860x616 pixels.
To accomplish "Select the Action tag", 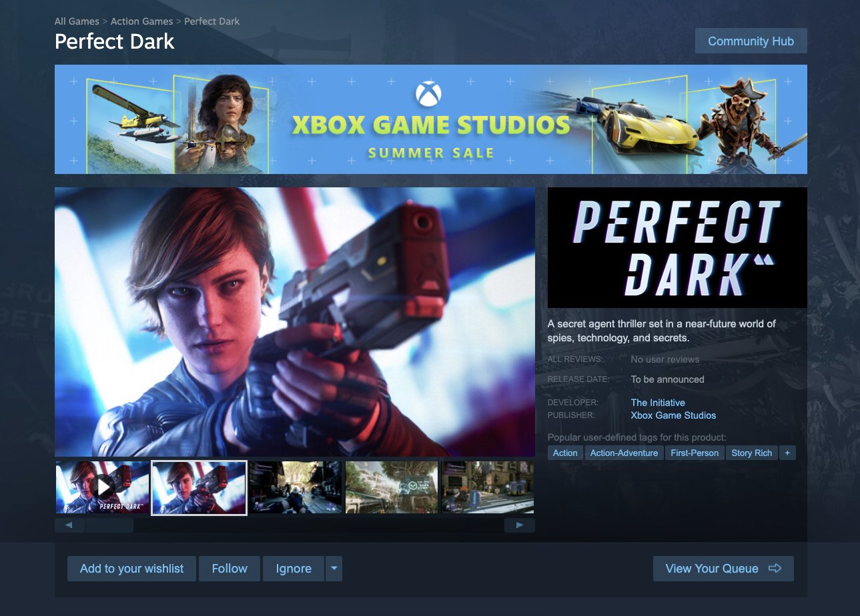I will point(565,453).
